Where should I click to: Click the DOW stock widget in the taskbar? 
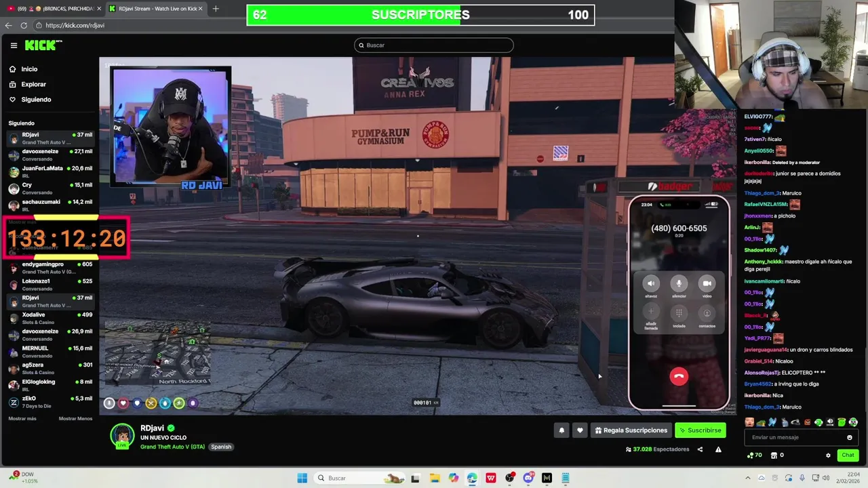click(24, 478)
